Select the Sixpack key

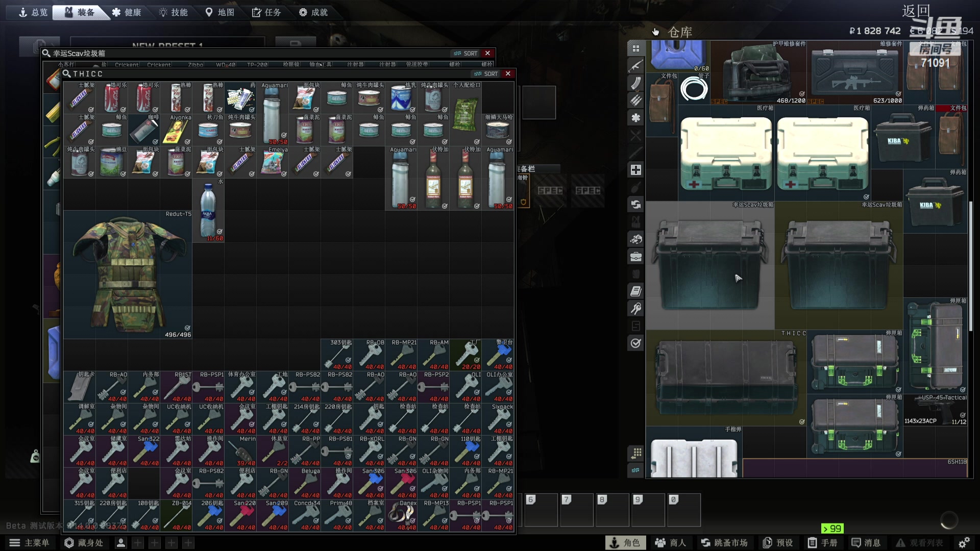click(x=498, y=419)
